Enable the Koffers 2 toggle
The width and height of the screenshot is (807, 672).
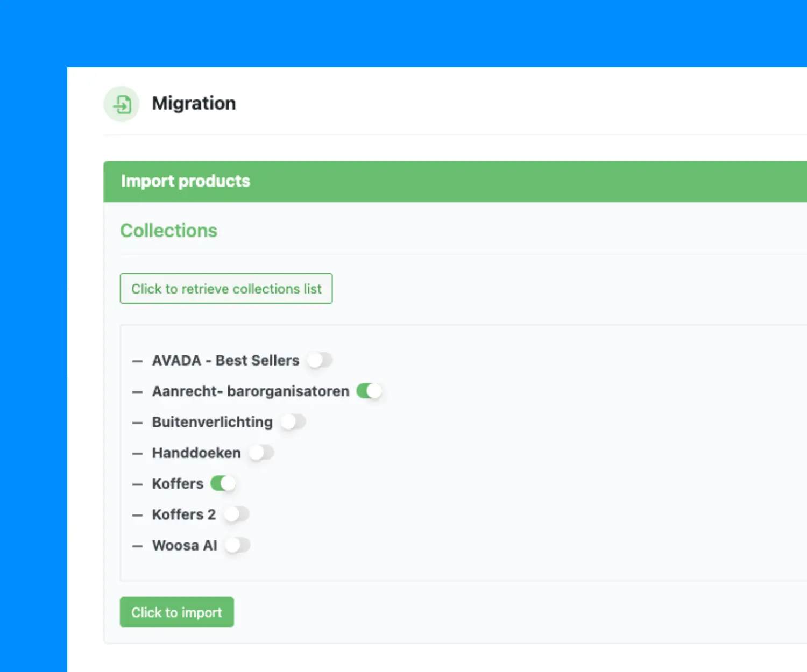(236, 514)
